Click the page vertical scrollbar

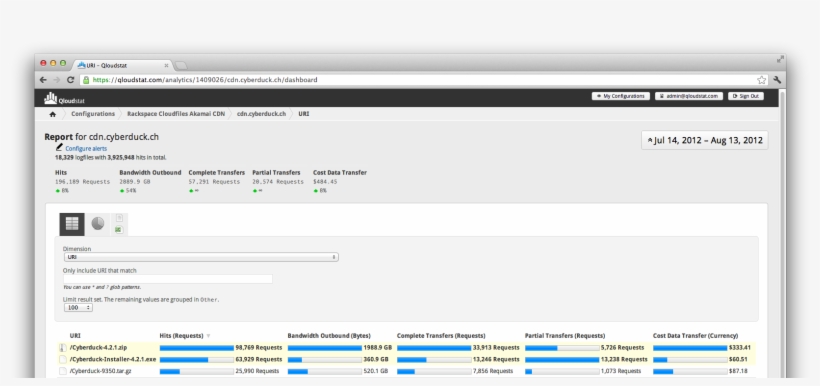782,233
